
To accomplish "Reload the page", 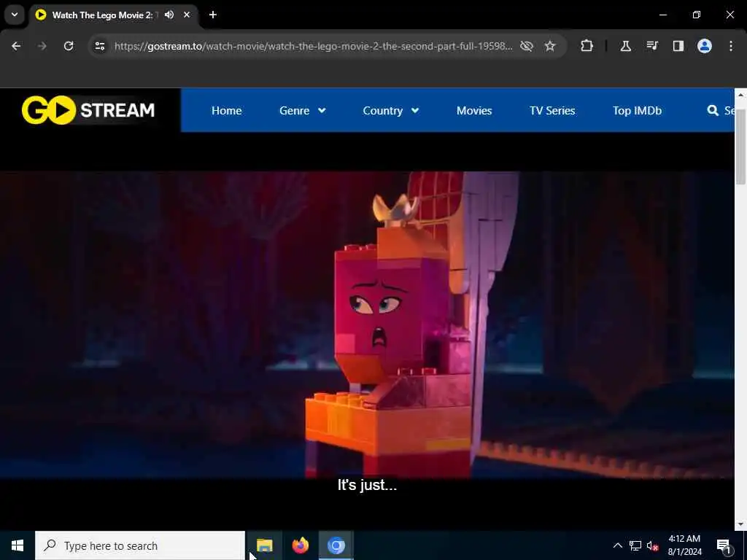I will pyautogui.click(x=69, y=46).
